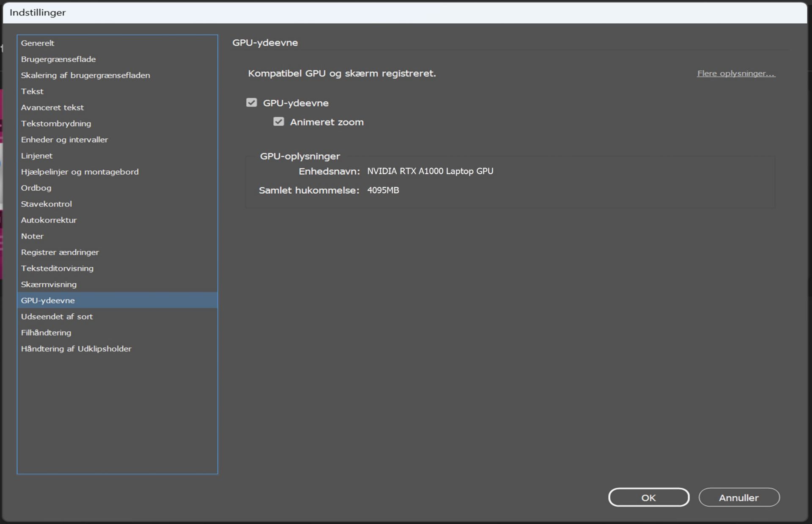Viewport: 812px width, 524px height.
Task: Open Linjenet settings
Action: pyautogui.click(x=37, y=156)
